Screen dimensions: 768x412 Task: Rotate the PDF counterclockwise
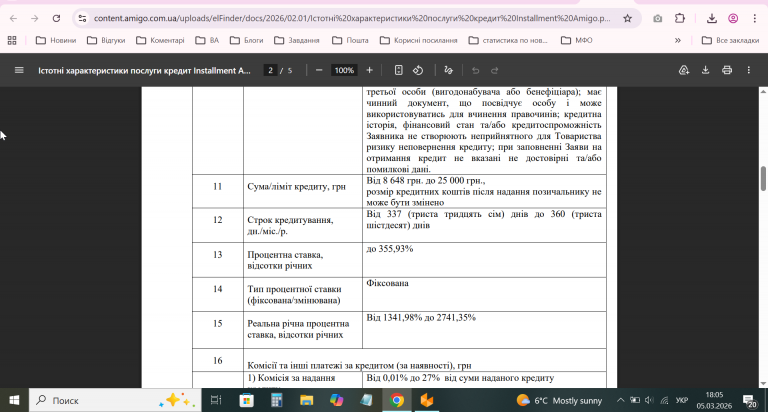pos(419,70)
